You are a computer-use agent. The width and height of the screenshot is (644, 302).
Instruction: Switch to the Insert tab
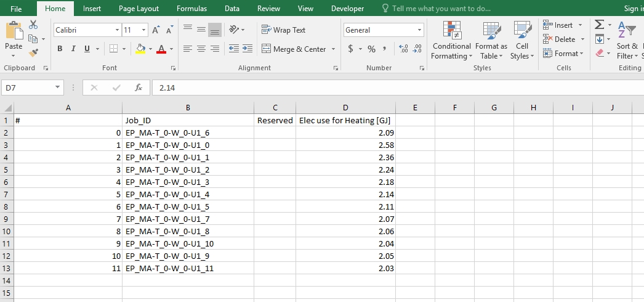coord(92,9)
